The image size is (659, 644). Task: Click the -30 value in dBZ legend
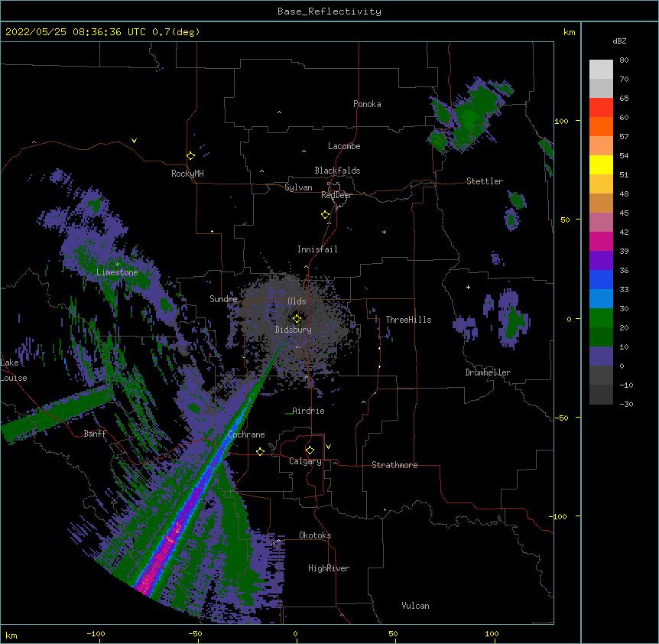[x=626, y=404]
